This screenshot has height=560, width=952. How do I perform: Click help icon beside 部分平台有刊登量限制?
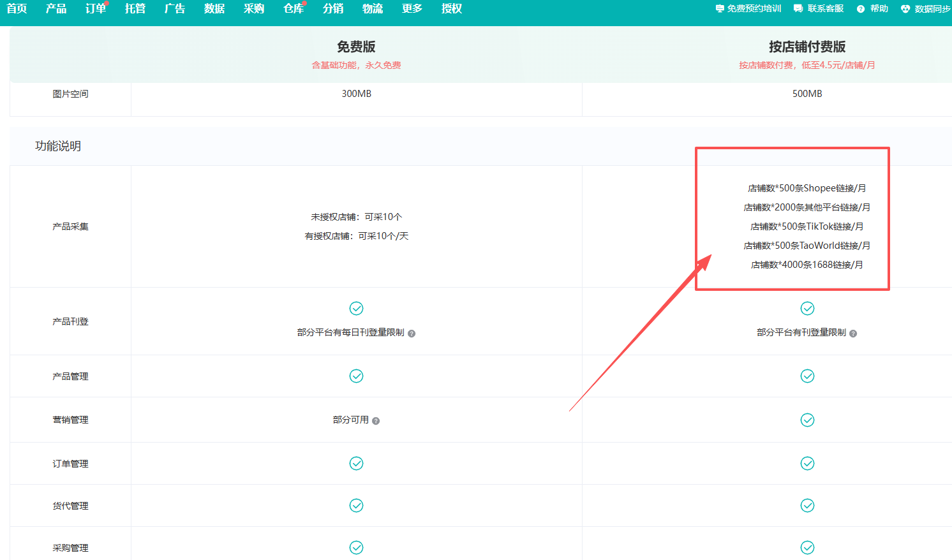[853, 334]
